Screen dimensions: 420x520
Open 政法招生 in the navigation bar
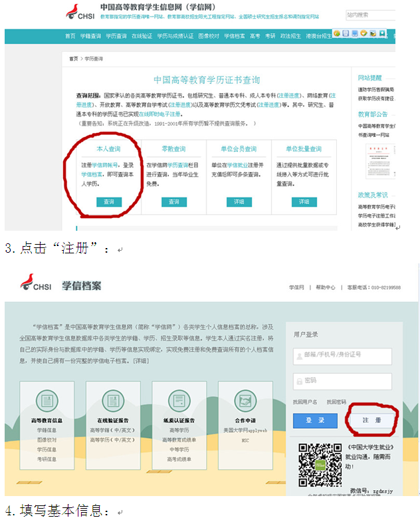coord(290,36)
